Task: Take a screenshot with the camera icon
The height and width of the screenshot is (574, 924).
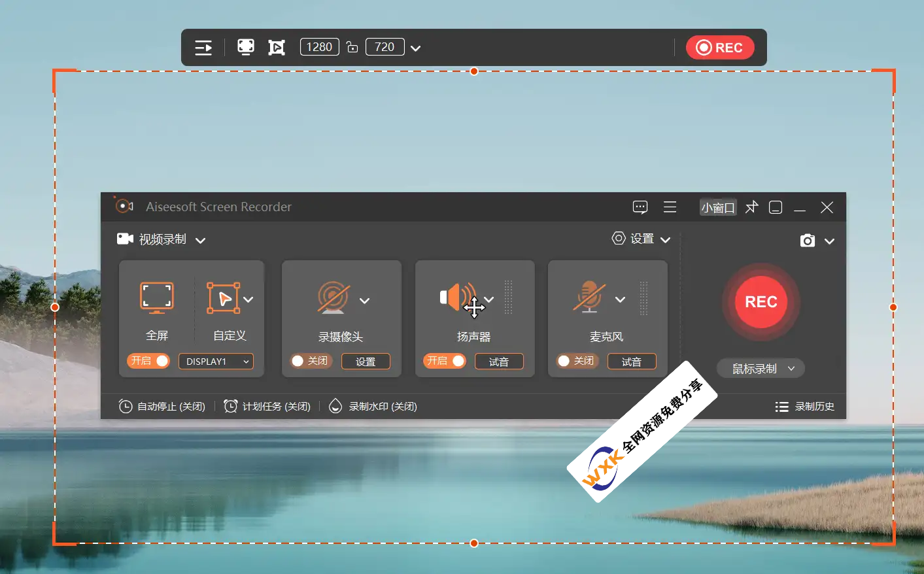Action: 808,241
